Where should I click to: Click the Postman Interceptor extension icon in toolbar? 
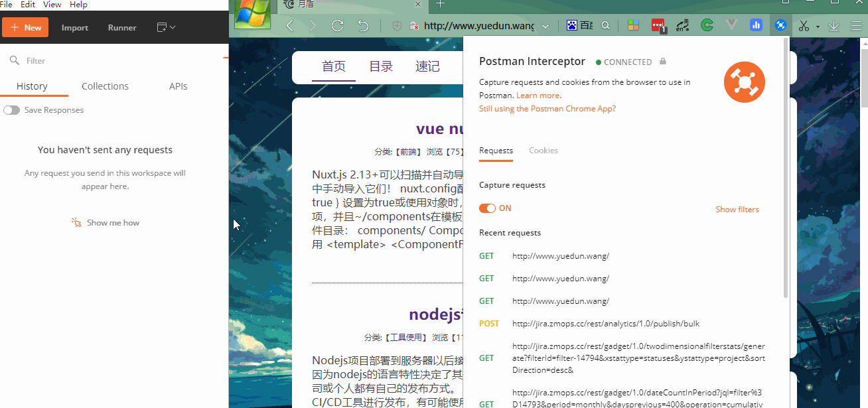click(x=780, y=26)
